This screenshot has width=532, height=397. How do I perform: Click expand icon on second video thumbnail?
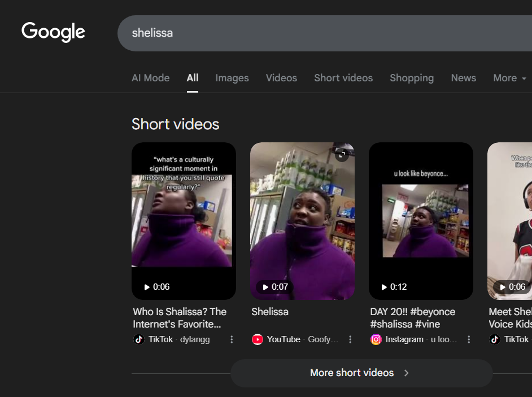click(x=342, y=154)
